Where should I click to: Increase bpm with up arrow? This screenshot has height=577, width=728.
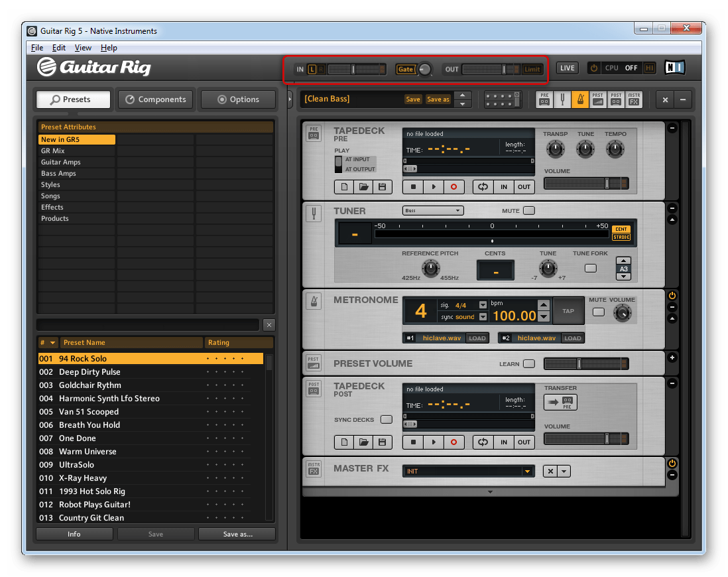tap(544, 305)
